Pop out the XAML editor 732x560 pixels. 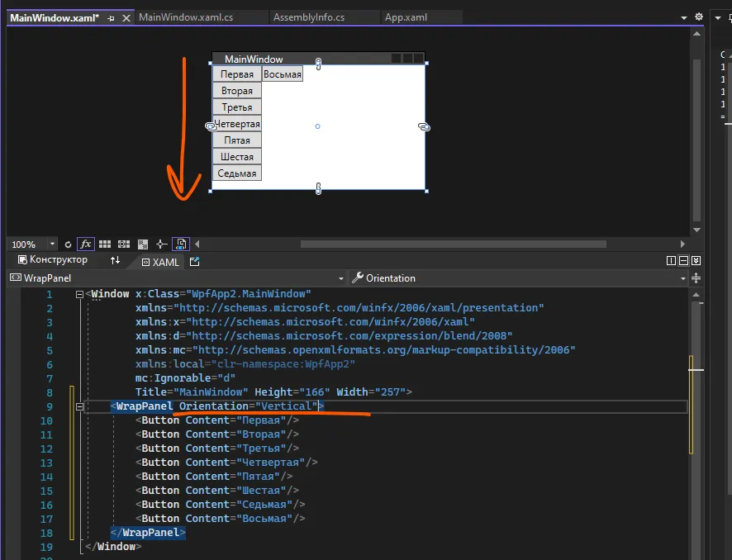tap(195, 262)
